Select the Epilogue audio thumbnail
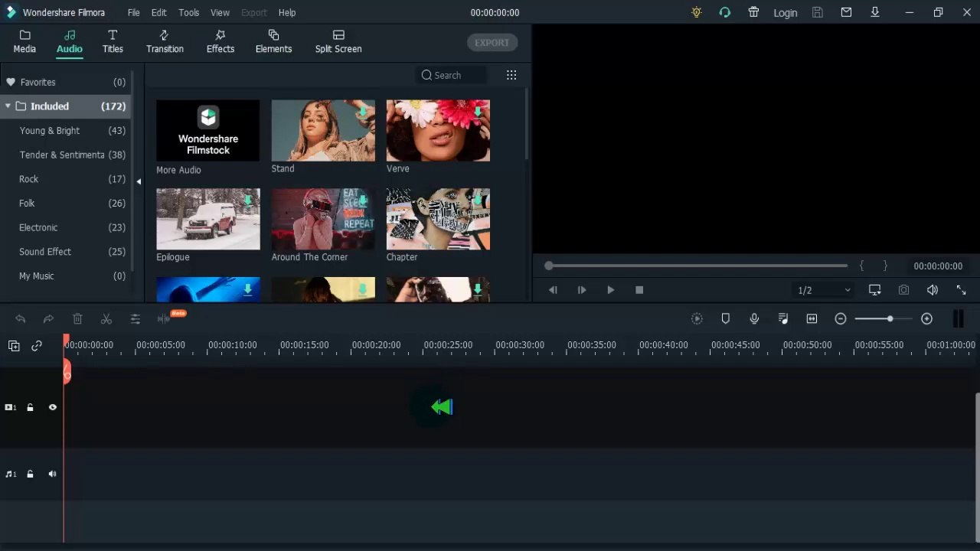This screenshot has width=980, height=551. click(x=208, y=219)
